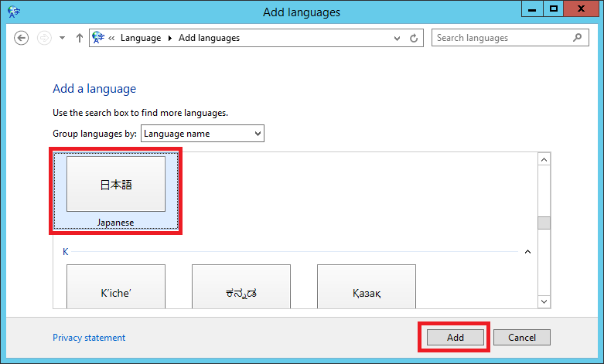Select the Japanese language tile

(116, 191)
